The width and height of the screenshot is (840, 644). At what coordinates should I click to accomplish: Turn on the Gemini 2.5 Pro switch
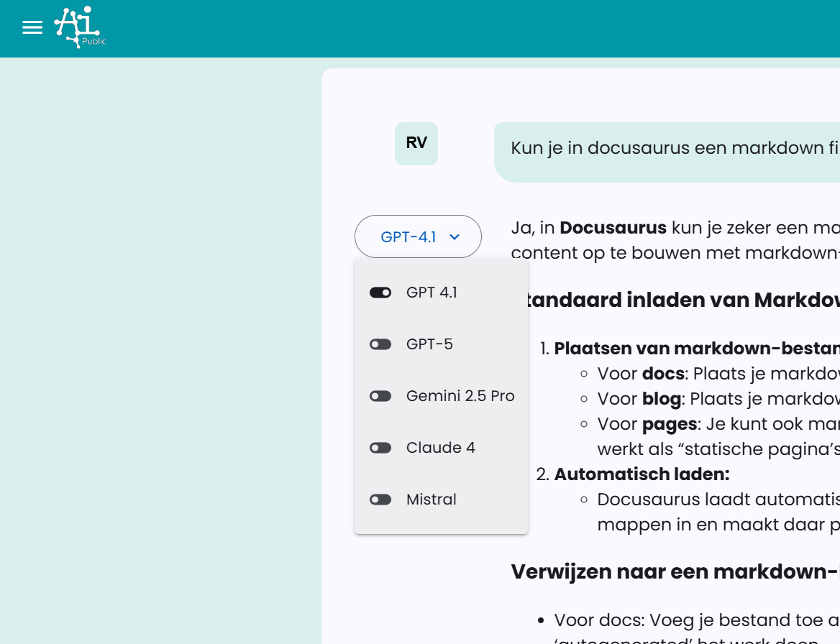[380, 396]
